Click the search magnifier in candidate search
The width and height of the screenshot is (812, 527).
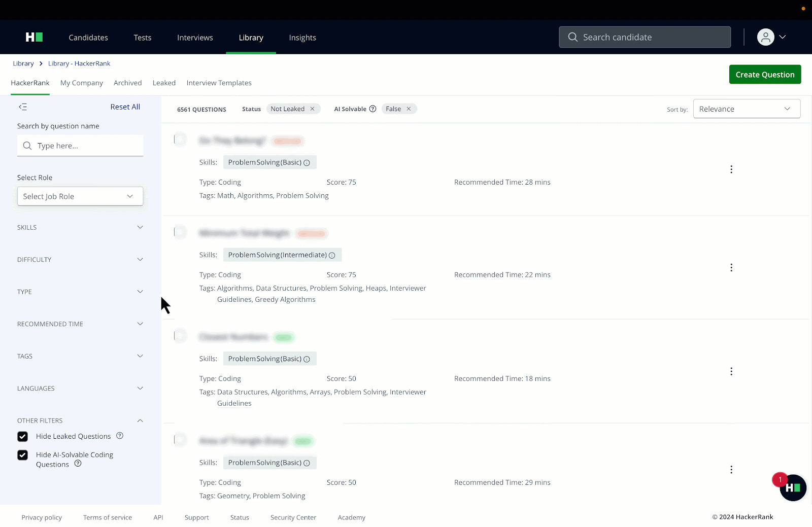(572, 37)
